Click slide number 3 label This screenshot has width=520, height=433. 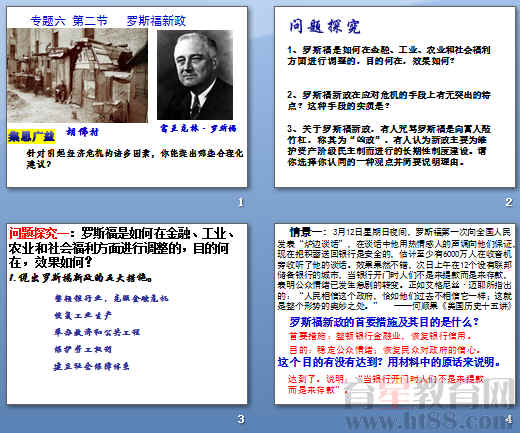[241, 419]
